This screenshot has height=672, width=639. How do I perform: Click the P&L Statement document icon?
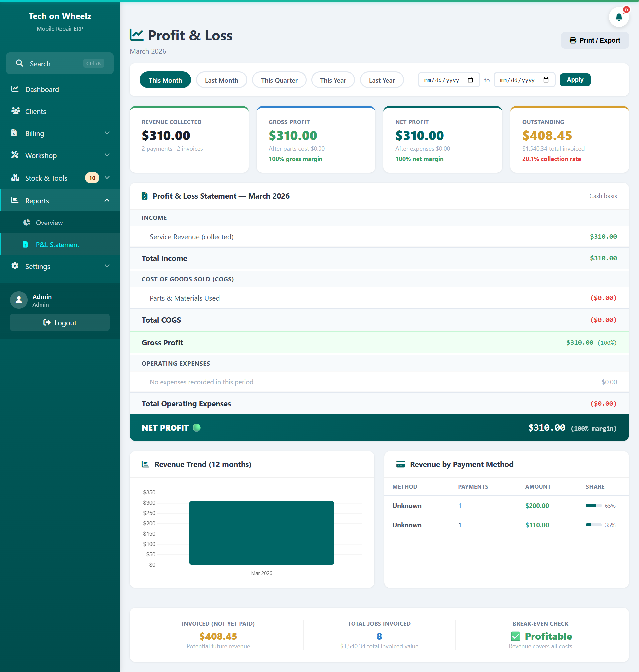25,244
